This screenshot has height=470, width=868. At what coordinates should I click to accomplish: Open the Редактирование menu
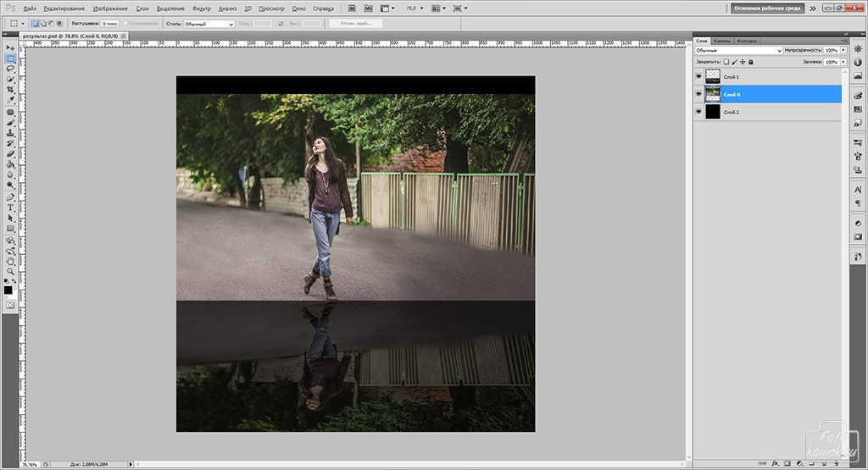[x=64, y=8]
